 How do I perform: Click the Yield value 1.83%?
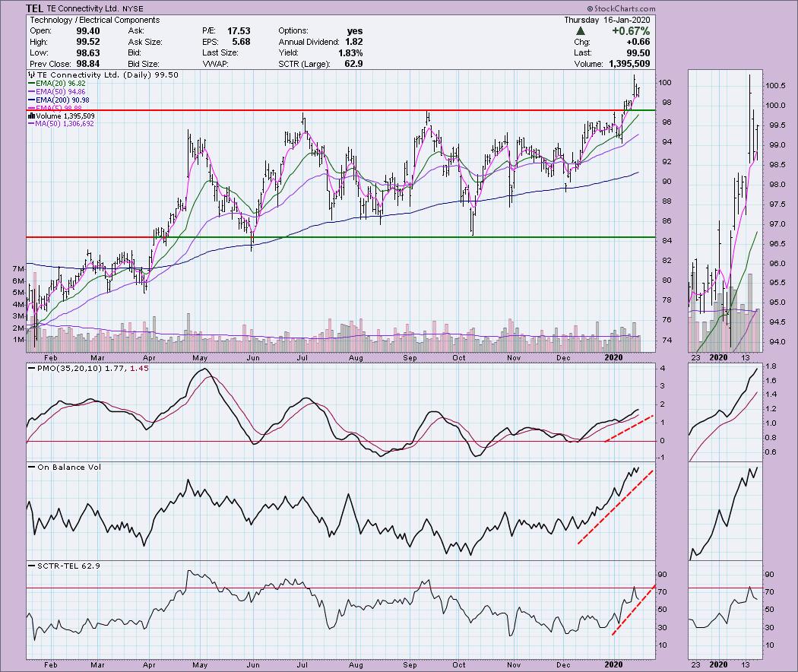tap(350, 53)
